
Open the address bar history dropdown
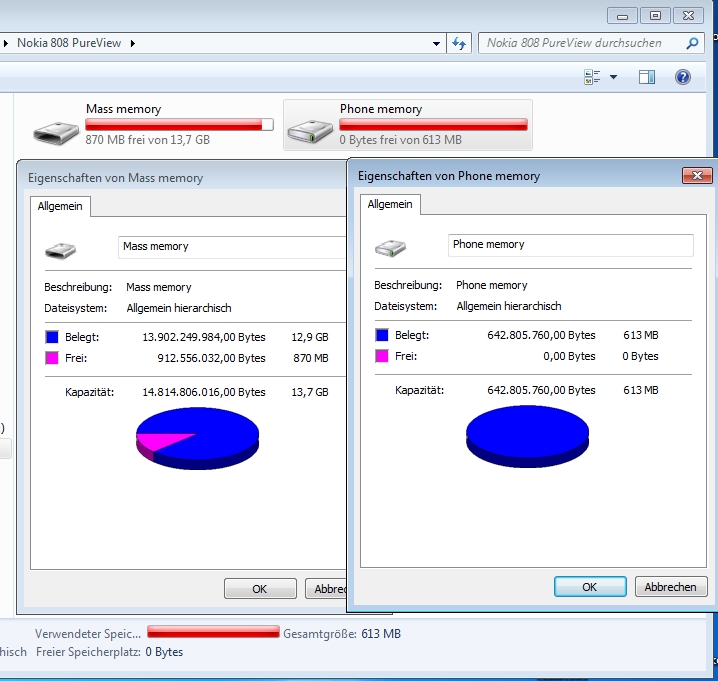tap(436, 44)
